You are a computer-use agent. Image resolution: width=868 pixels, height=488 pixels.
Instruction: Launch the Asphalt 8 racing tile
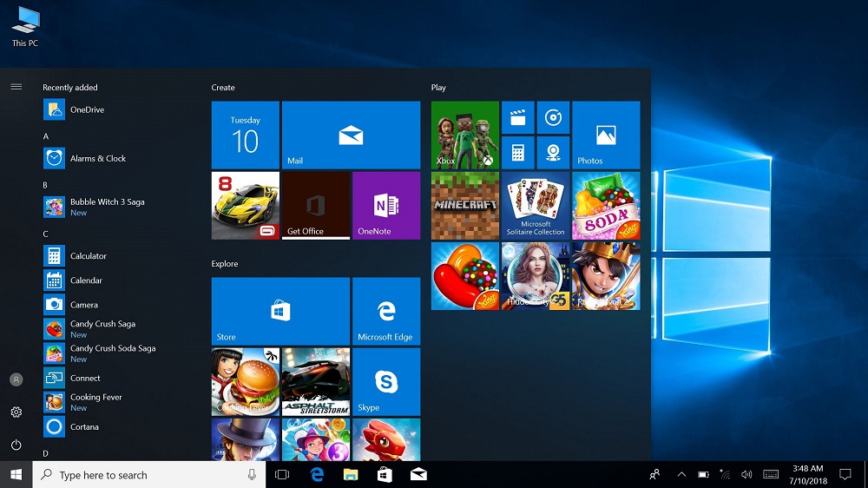coord(246,206)
